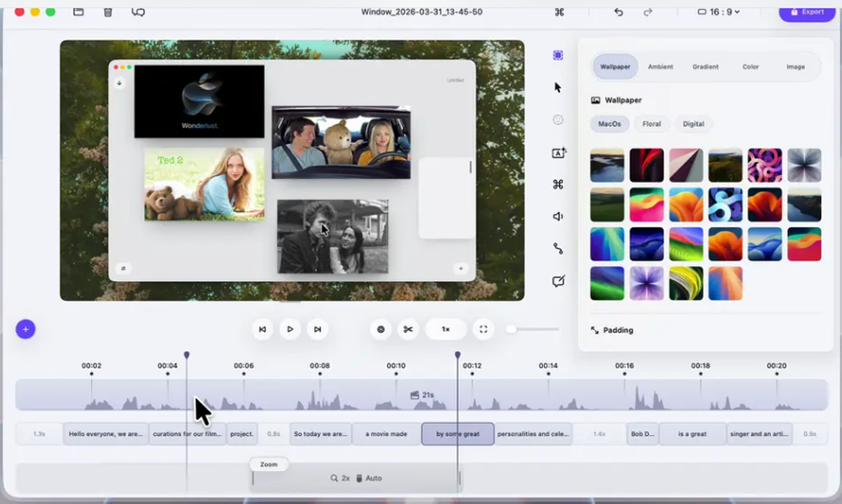The width and height of the screenshot is (842, 504).
Task: Play the video preview
Action: pyautogui.click(x=290, y=329)
